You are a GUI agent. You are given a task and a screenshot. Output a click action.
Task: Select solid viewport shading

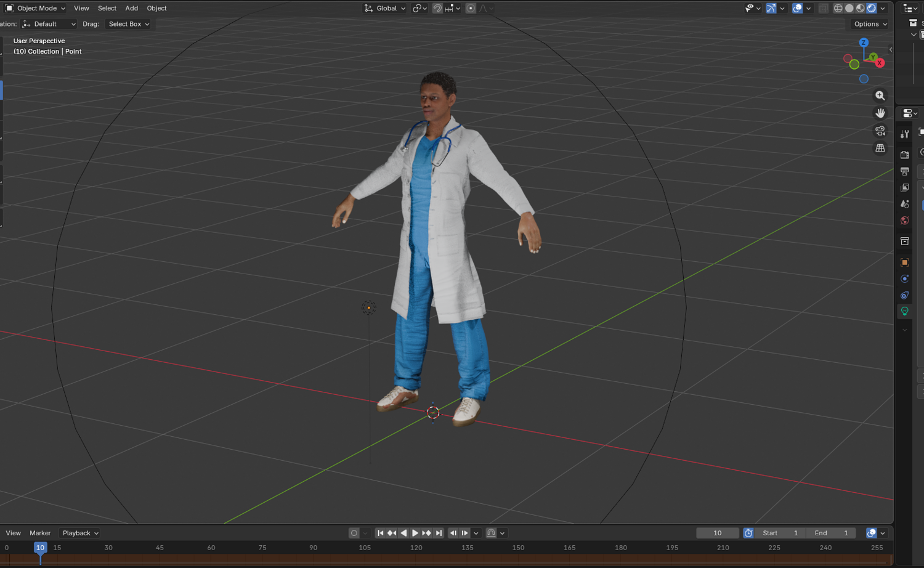tap(849, 8)
